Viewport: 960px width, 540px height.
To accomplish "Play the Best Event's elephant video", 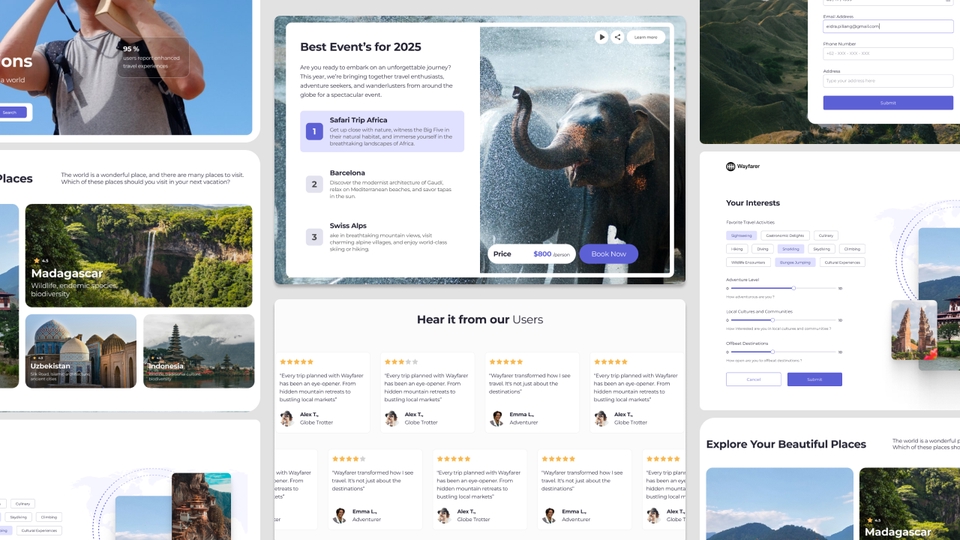I will 601,37.
